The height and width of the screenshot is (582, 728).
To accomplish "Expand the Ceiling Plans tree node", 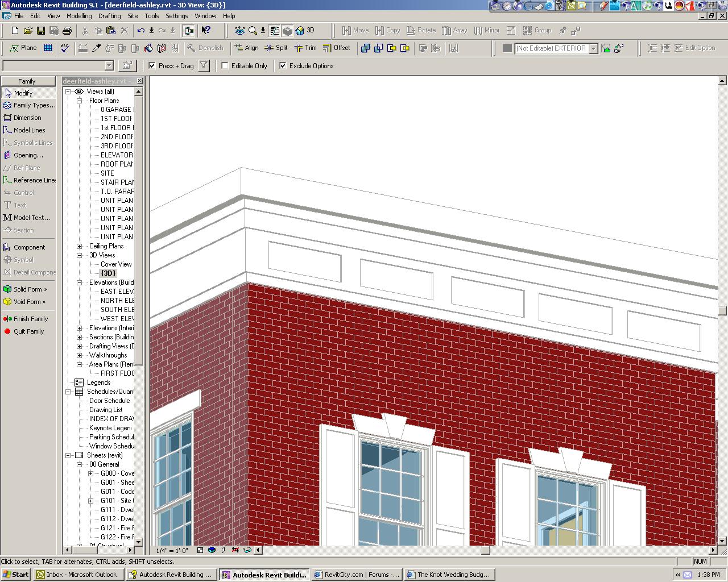I will pyautogui.click(x=80, y=246).
